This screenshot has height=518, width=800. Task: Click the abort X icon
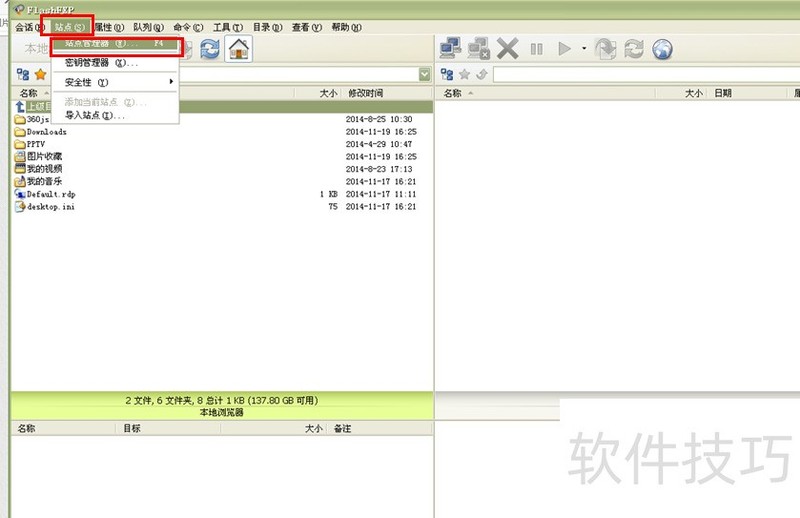point(508,48)
